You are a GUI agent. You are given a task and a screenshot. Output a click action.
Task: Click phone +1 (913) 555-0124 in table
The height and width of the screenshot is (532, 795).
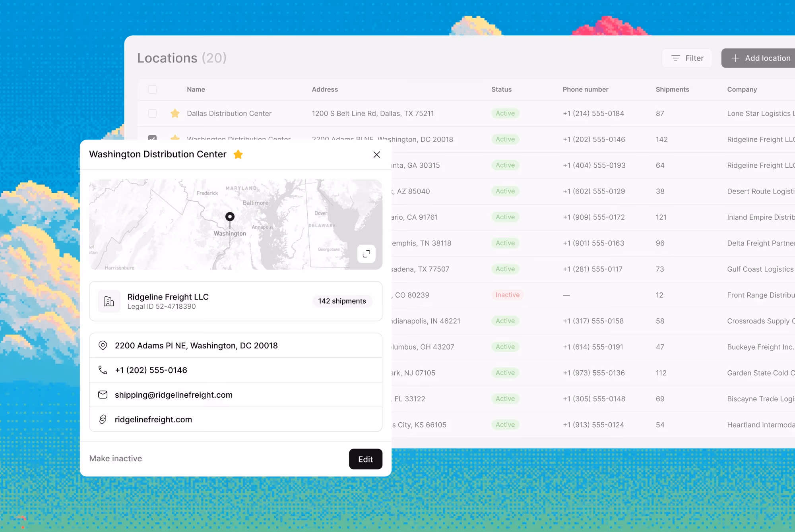593,425
